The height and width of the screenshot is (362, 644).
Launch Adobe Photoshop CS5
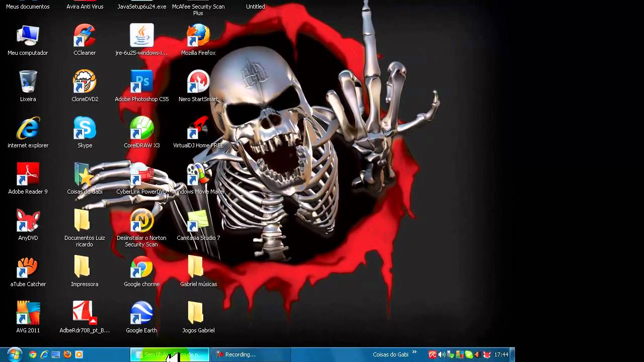141,86
